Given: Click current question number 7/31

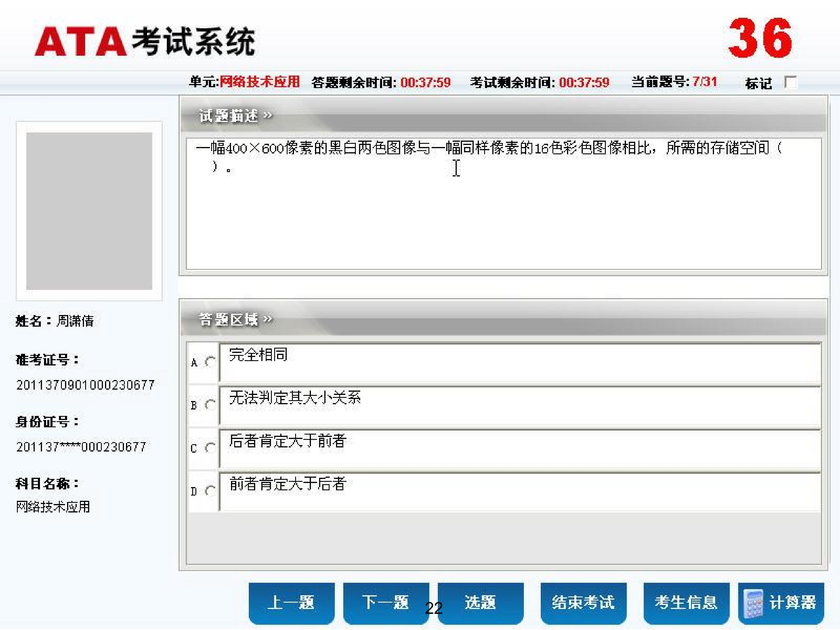Looking at the screenshot, I should point(705,82).
